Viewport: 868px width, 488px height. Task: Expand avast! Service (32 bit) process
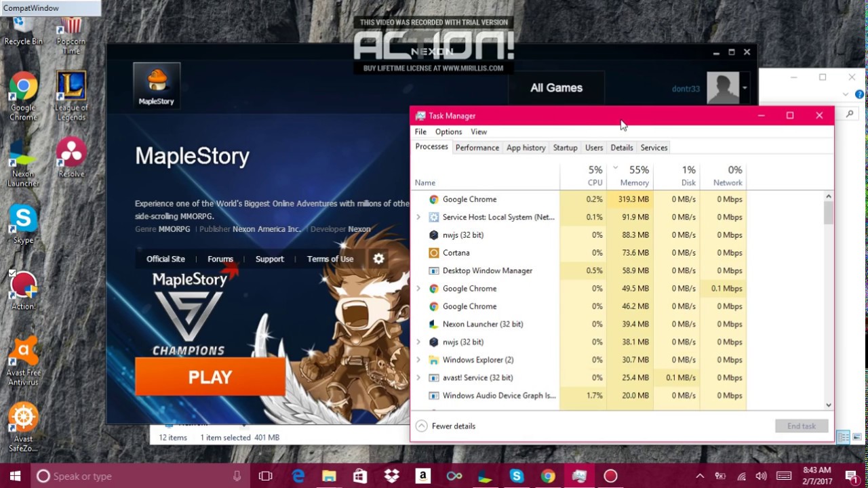[x=418, y=378]
